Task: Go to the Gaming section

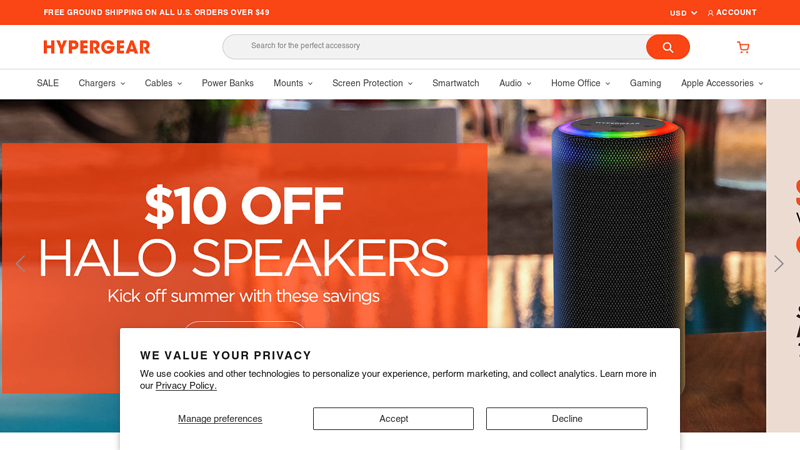Action: (x=645, y=83)
